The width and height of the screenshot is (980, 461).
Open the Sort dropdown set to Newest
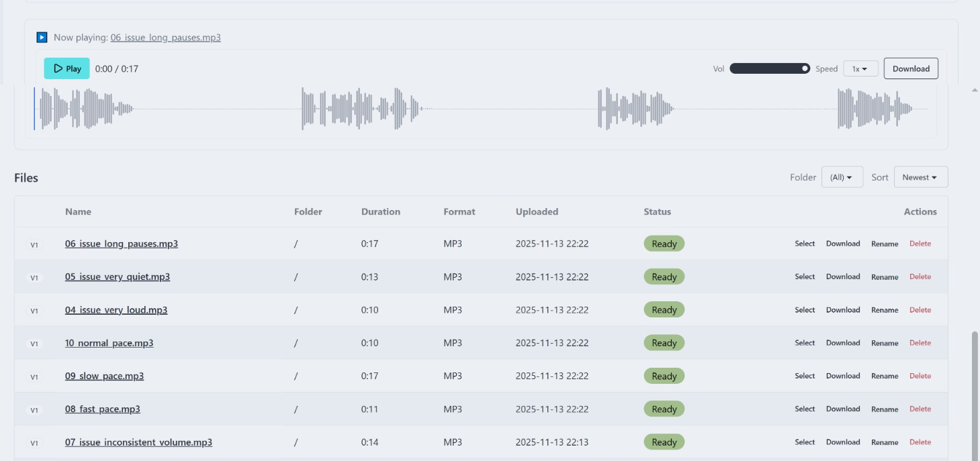[x=920, y=176]
